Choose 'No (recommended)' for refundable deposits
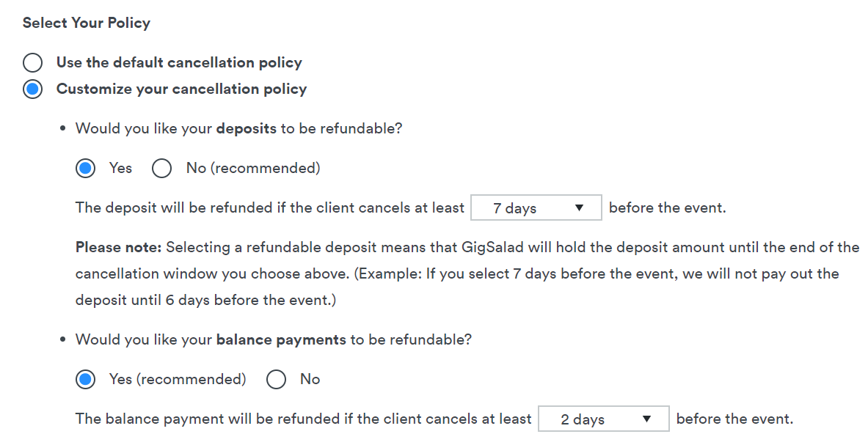Image resolution: width=868 pixels, height=445 pixels. (161, 168)
